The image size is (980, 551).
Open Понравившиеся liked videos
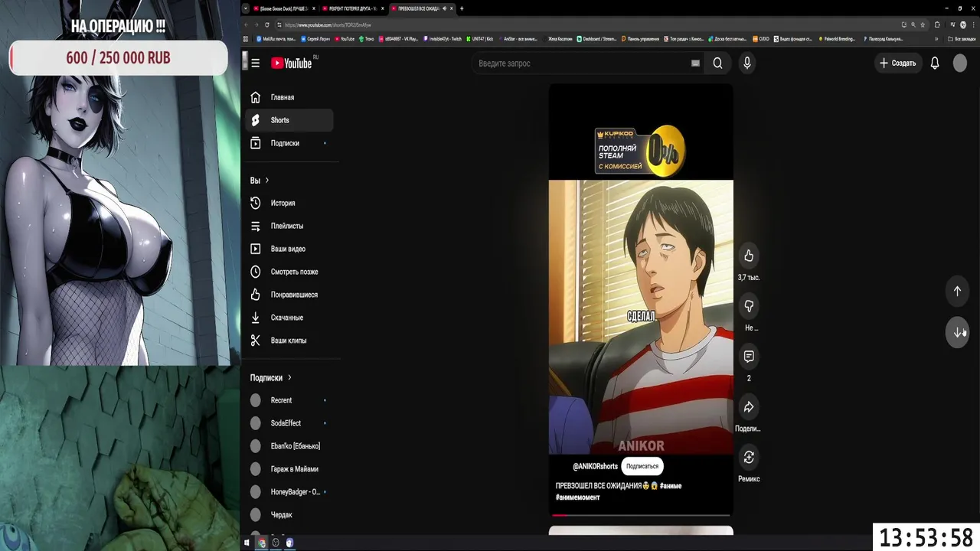click(289, 295)
